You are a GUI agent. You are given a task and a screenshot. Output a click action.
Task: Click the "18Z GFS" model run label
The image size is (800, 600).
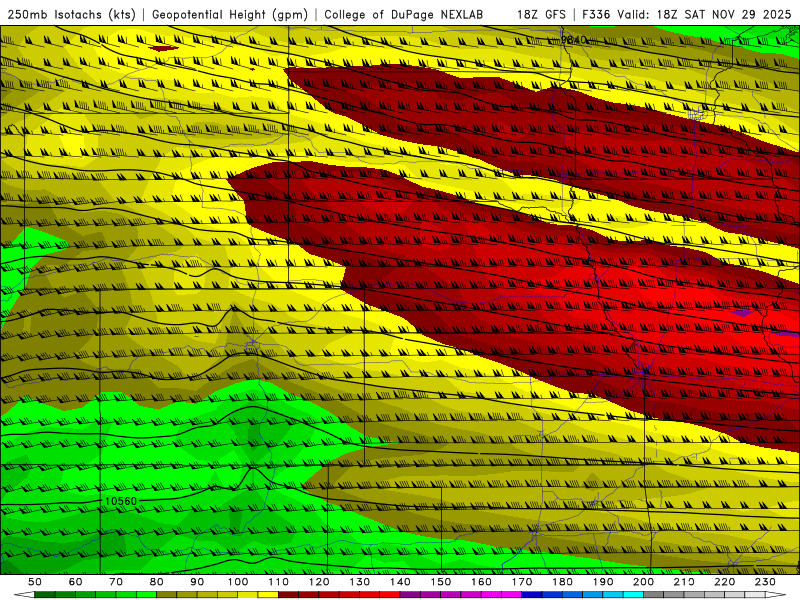[x=541, y=14]
